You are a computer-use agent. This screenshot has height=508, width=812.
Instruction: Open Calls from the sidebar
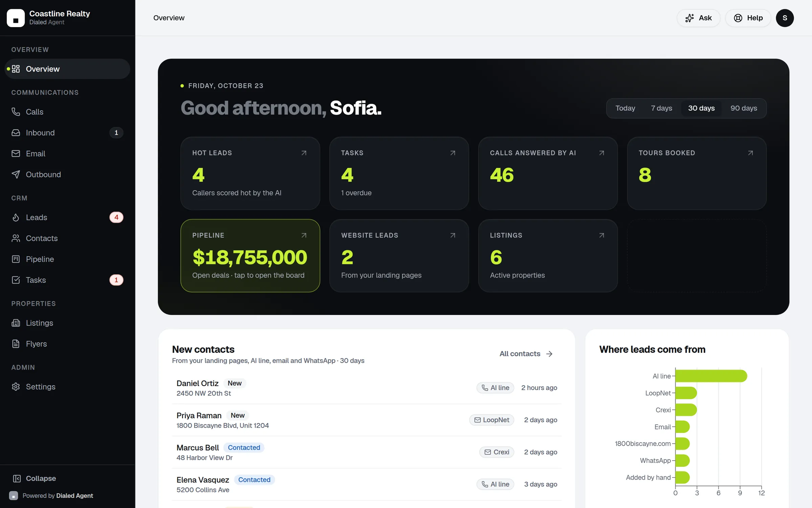(67, 112)
